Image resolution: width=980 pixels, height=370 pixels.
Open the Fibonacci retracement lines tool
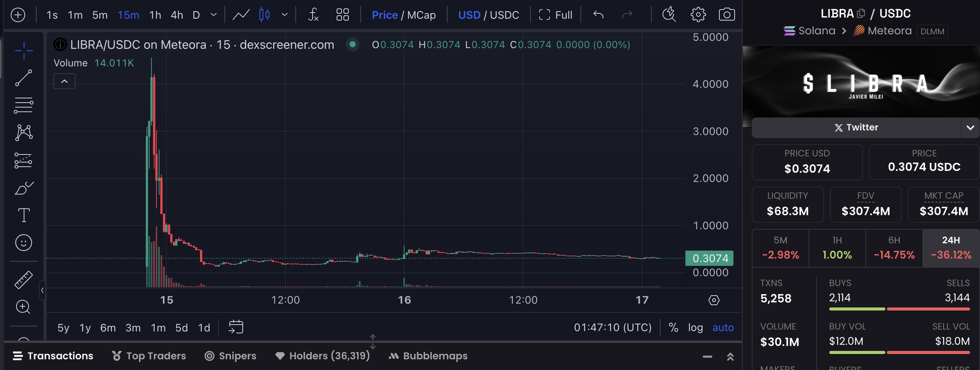(24, 106)
